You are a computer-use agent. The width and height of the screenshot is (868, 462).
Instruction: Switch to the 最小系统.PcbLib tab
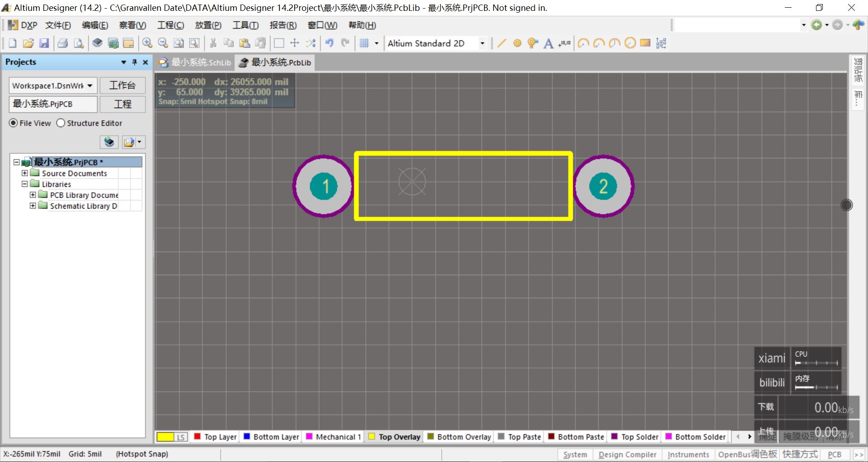[x=275, y=62]
